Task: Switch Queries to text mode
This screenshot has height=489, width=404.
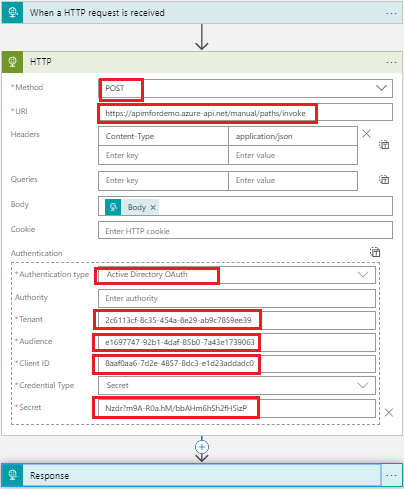Action: pyautogui.click(x=384, y=180)
